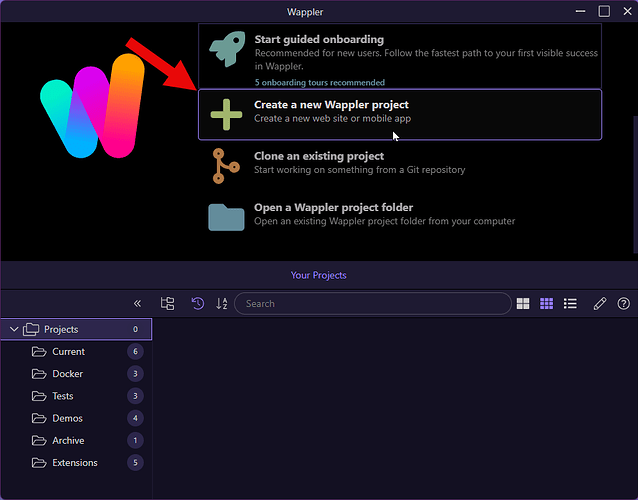638x500 pixels.
Task: Click the Your Projects header tab
Action: (x=319, y=275)
